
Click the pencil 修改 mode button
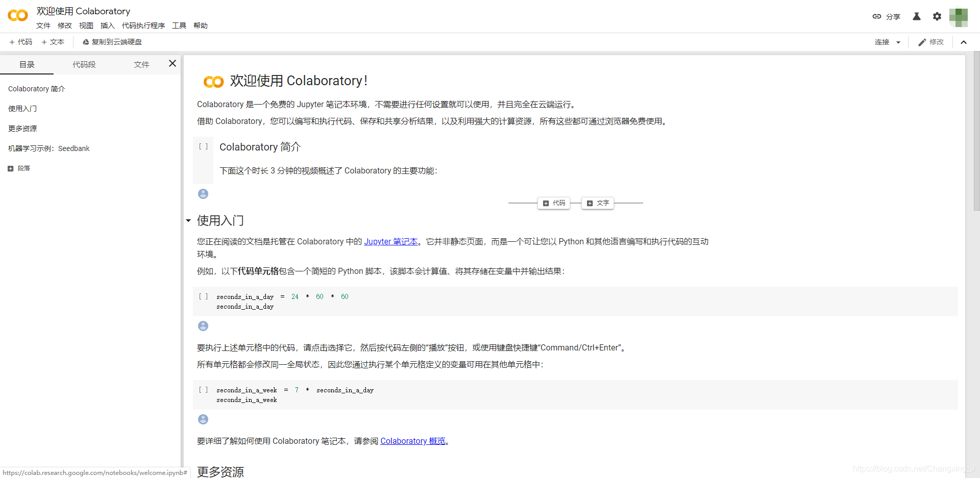pyautogui.click(x=931, y=42)
